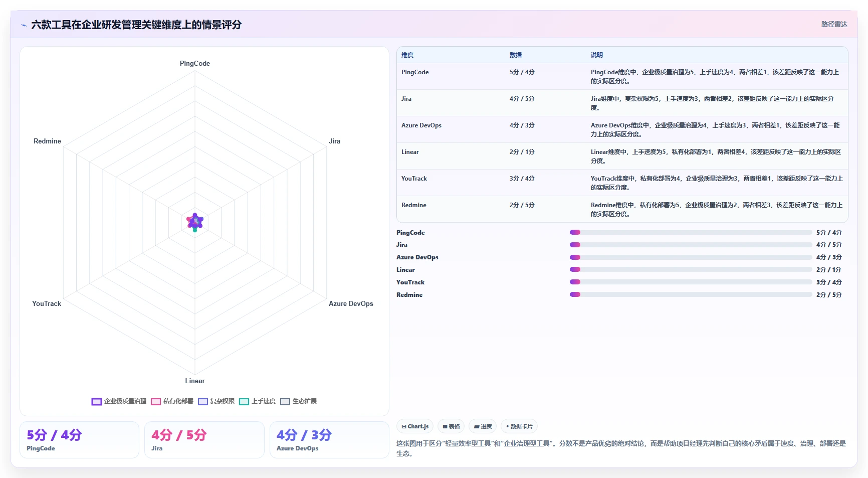
Task: Select the title 六款工具在企业研发管理关键维度上的情景评分
Action: [136, 25]
